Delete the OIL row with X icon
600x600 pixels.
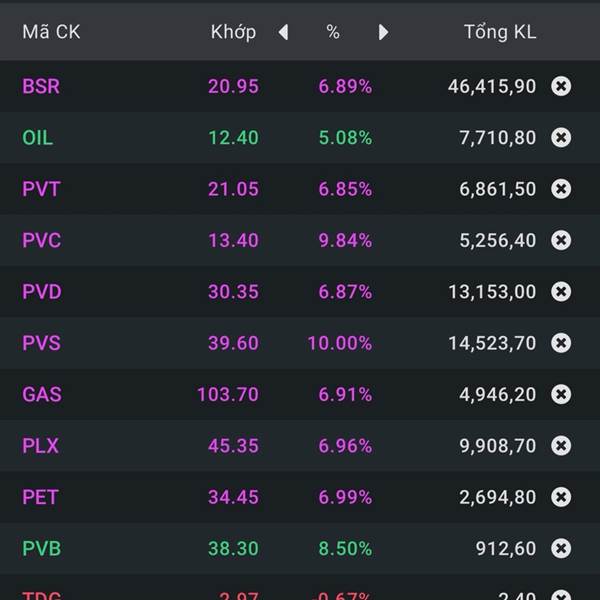coord(561,137)
